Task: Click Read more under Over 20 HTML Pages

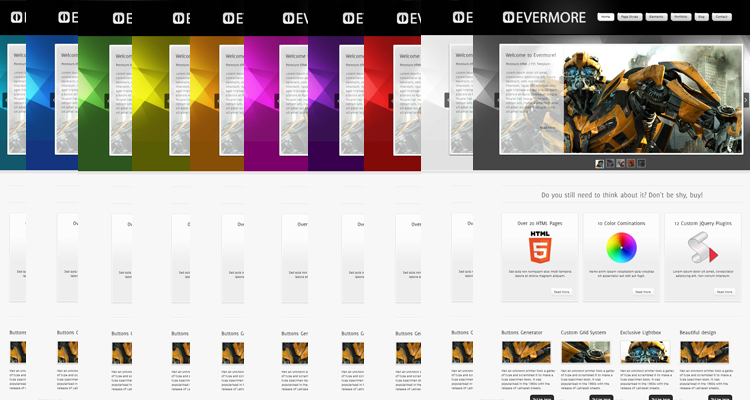Action: click(x=562, y=291)
